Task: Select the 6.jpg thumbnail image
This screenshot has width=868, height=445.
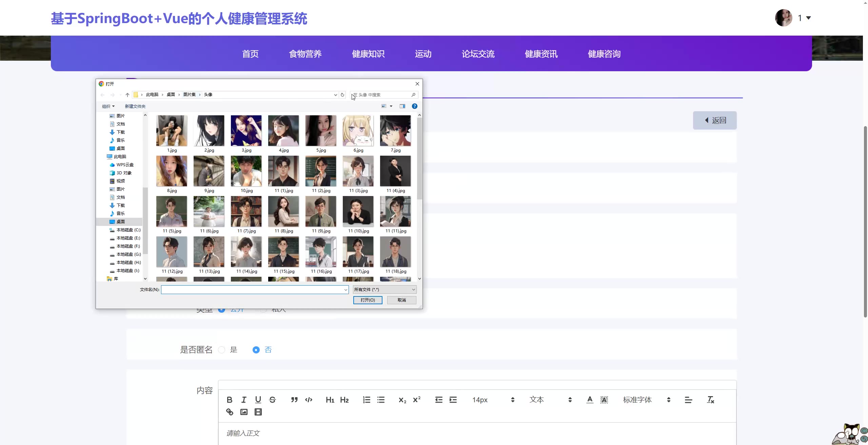Action: 358,131
